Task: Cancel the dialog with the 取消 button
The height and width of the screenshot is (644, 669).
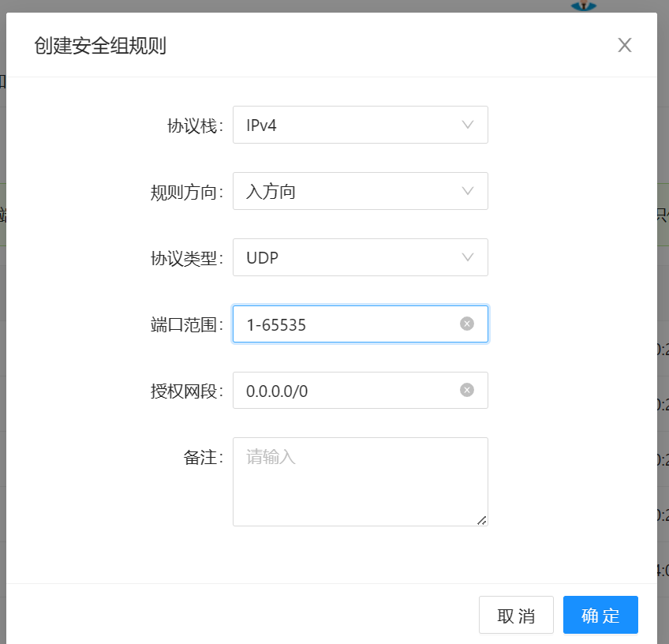Action: click(516, 616)
